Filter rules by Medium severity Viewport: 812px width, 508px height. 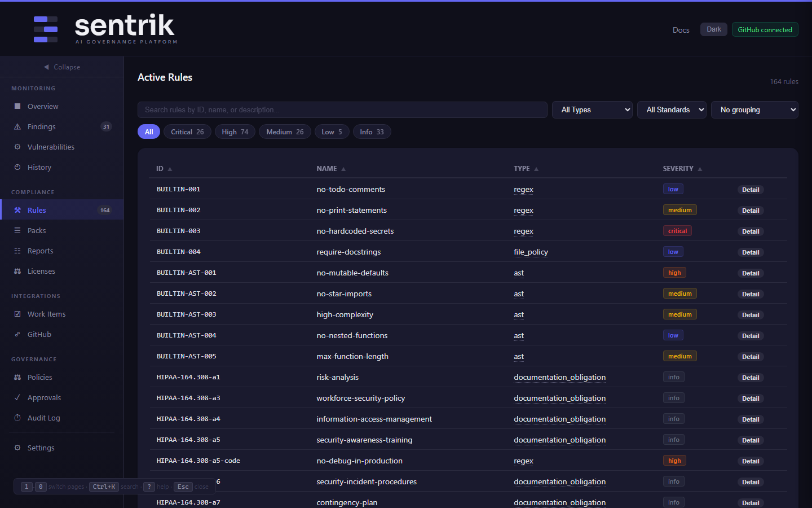[285, 132]
